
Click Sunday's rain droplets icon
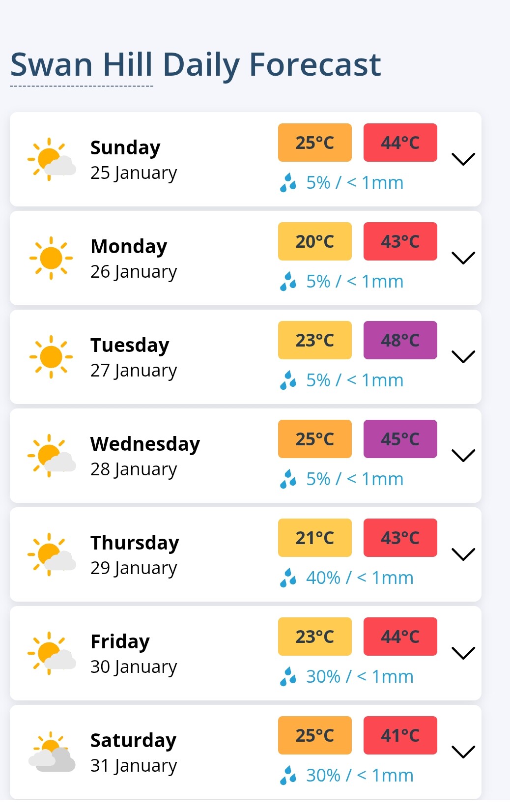click(288, 183)
